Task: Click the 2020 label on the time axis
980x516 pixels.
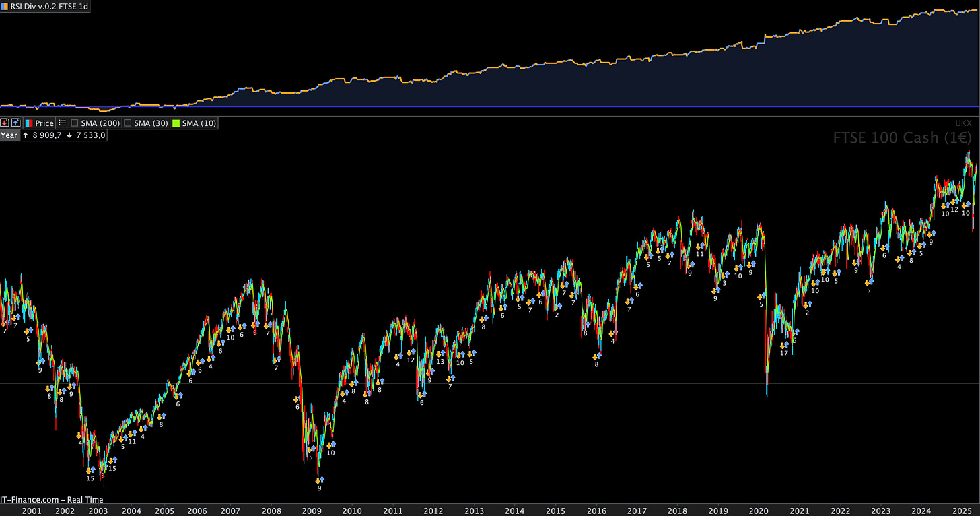Action: [759, 511]
